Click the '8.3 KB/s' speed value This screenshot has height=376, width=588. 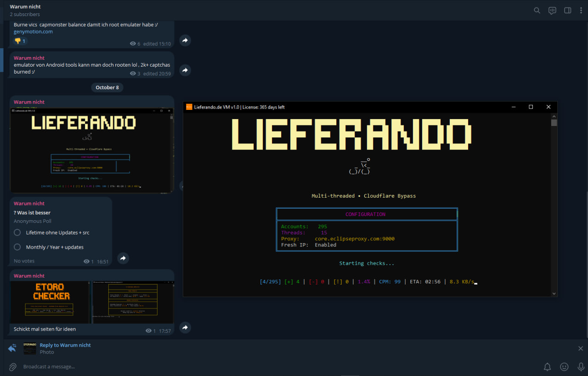click(x=462, y=282)
